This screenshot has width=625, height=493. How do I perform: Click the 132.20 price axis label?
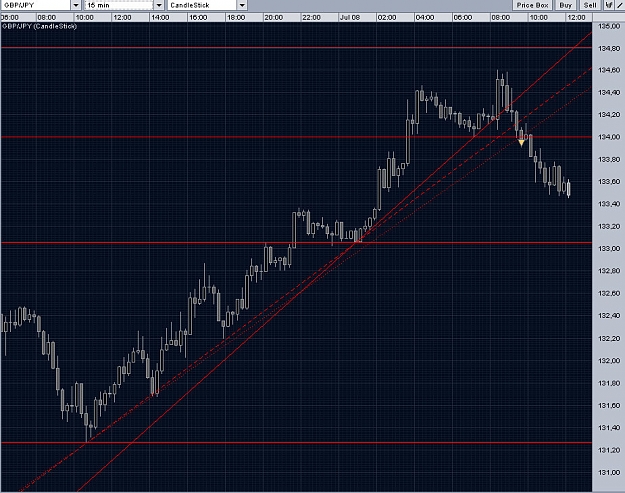tap(609, 338)
